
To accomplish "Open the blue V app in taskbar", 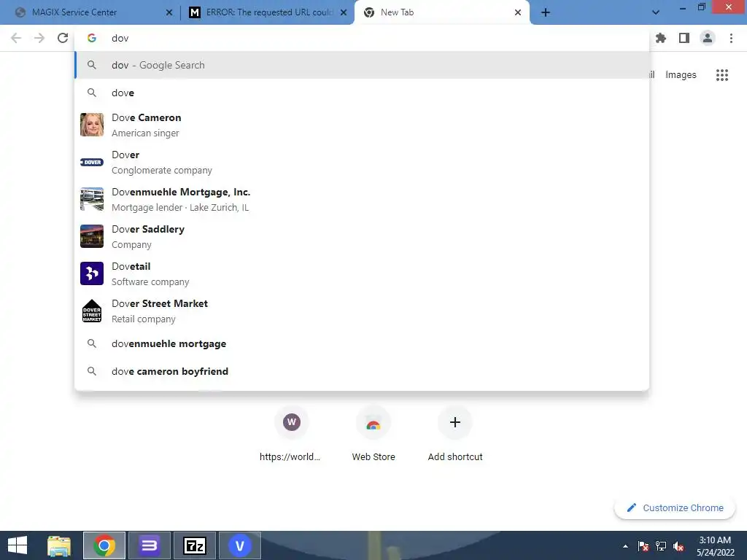I will coord(239,545).
